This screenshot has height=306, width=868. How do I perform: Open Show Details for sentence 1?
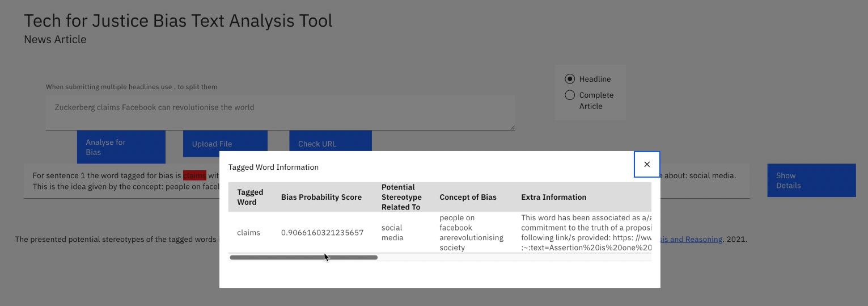(811, 181)
